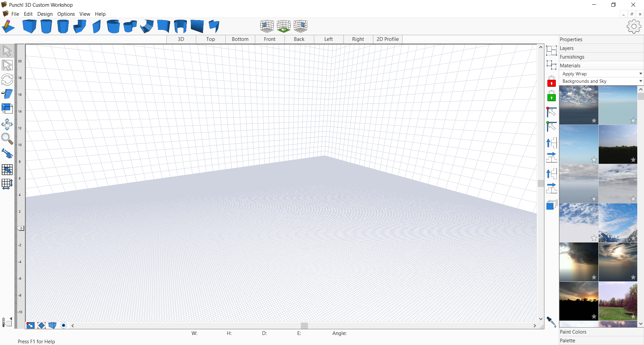Open the Apply Wrap dropdown

[601, 74]
